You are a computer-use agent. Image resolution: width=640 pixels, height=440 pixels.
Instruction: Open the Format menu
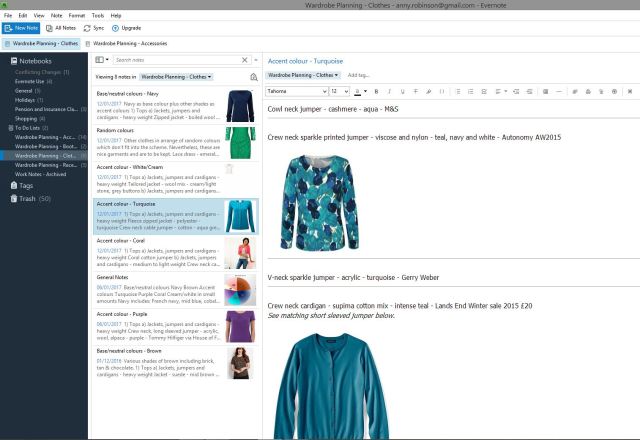(77, 16)
